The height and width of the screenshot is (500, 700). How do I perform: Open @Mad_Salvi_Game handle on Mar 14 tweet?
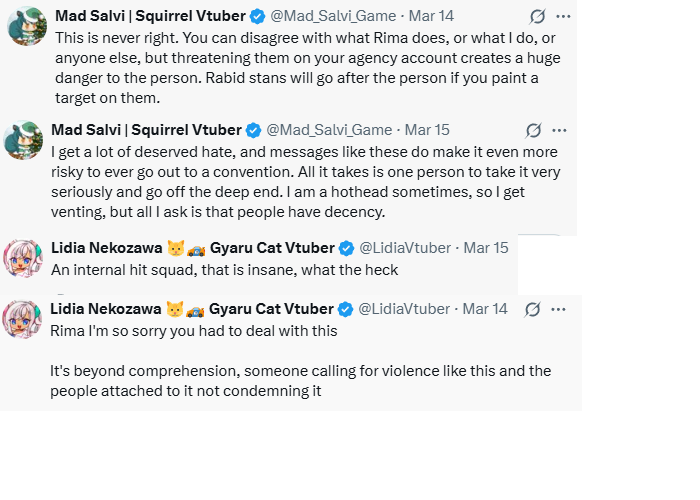point(333,16)
